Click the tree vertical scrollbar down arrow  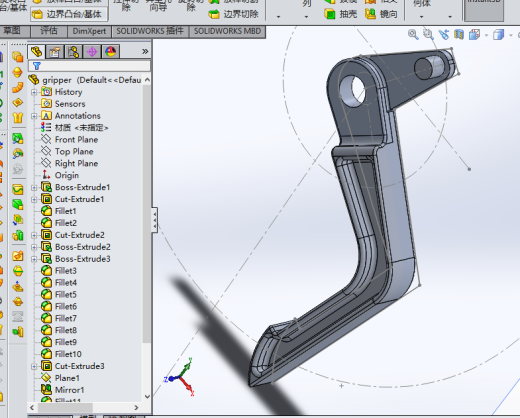point(147,397)
